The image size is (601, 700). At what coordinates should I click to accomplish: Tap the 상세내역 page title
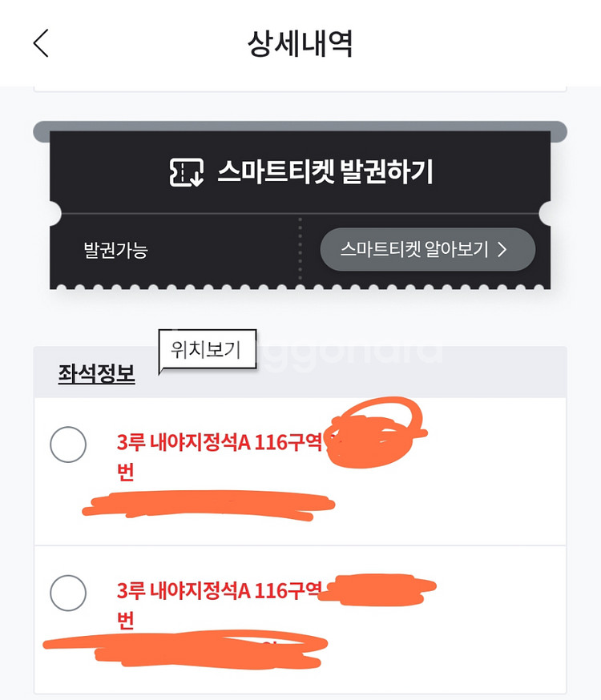[x=300, y=43]
